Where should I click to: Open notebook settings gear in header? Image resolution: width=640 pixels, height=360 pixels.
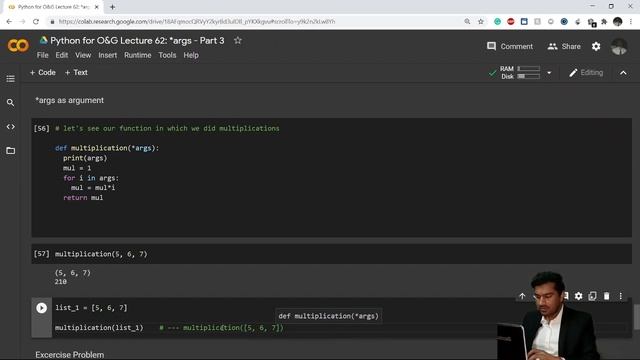(x=596, y=47)
